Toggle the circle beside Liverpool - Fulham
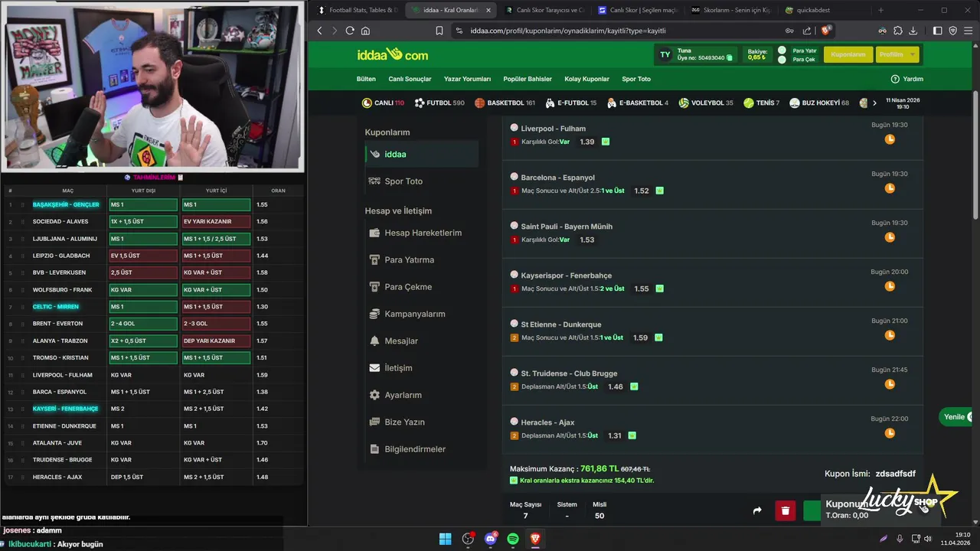980x551 pixels. point(514,128)
